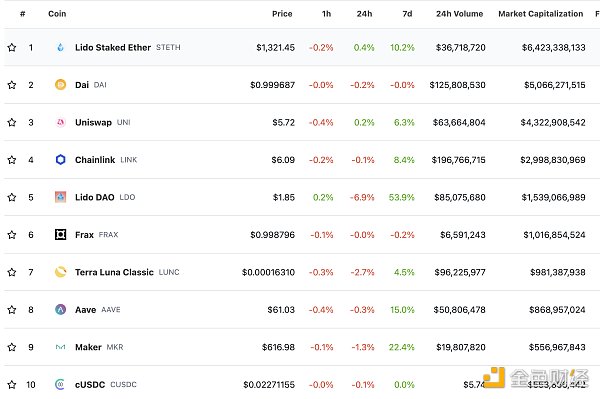The height and width of the screenshot is (399, 600).
Task: Click the Aave purple logo icon
Action: tap(60, 309)
